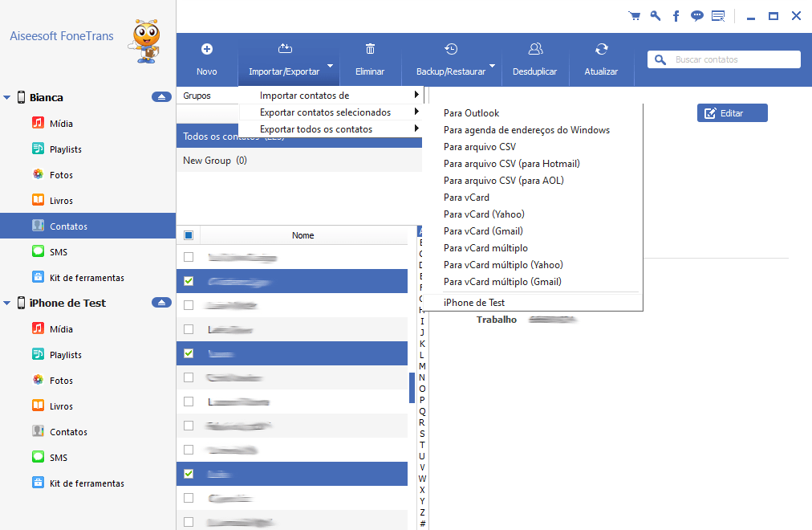Check the first contact's checkbox in list
The height and width of the screenshot is (530, 812).
[x=189, y=257]
